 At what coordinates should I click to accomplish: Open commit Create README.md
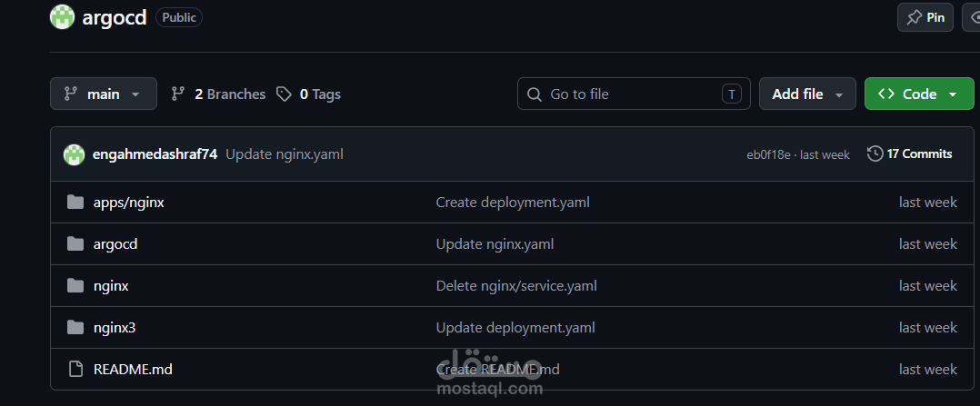coord(497,369)
